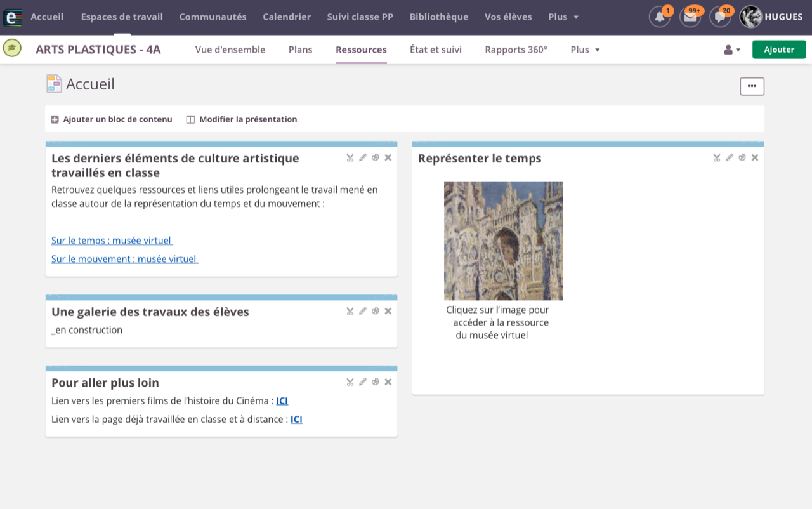Expand the Plus dropdown in class tabs
812x509 pixels.
tap(585, 50)
